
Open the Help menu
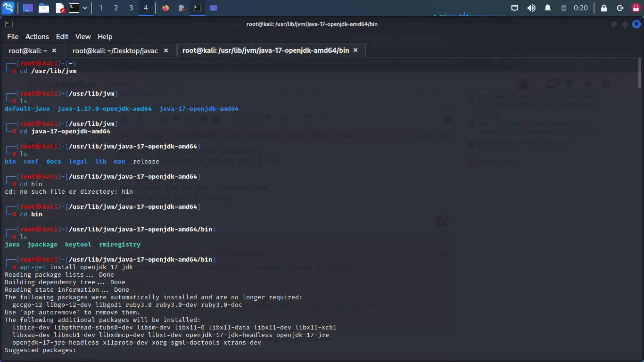105,37
